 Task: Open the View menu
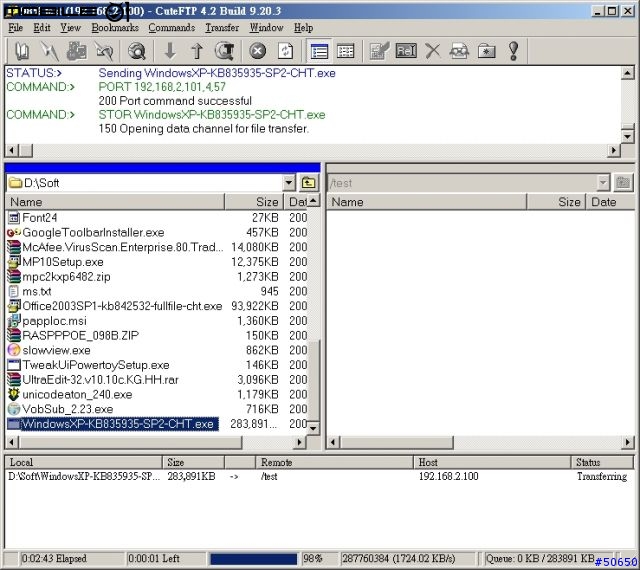[x=70, y=28]
